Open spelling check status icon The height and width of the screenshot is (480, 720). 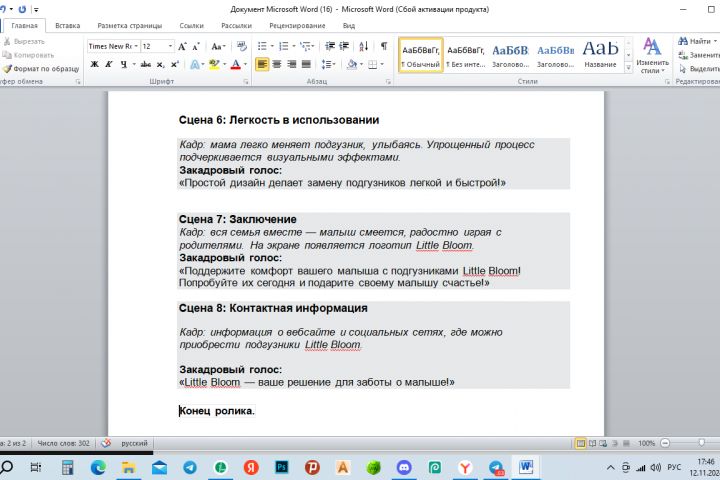(106, 443)
